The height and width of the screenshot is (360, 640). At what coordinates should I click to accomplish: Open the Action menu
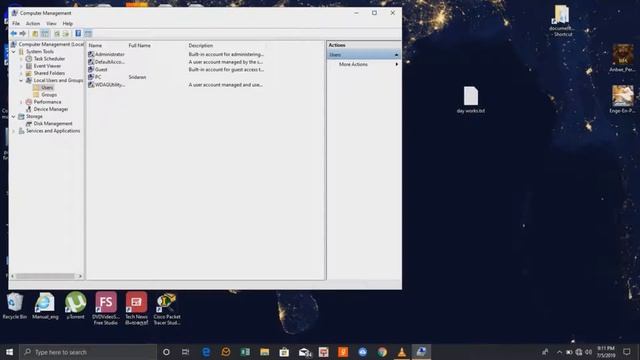(33, 24)
